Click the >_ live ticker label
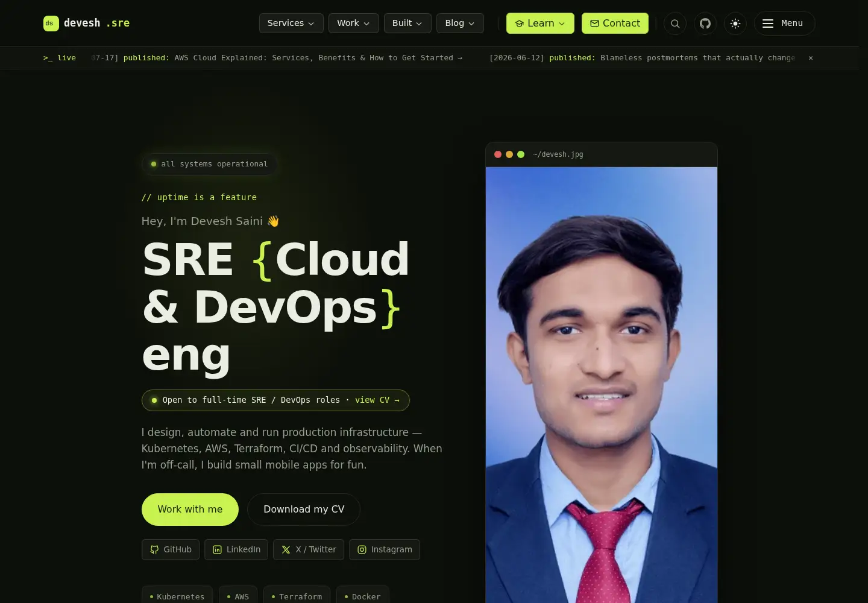Image resolution: width=868 pixels, height=603 pixels. click(x=60, y=58)
